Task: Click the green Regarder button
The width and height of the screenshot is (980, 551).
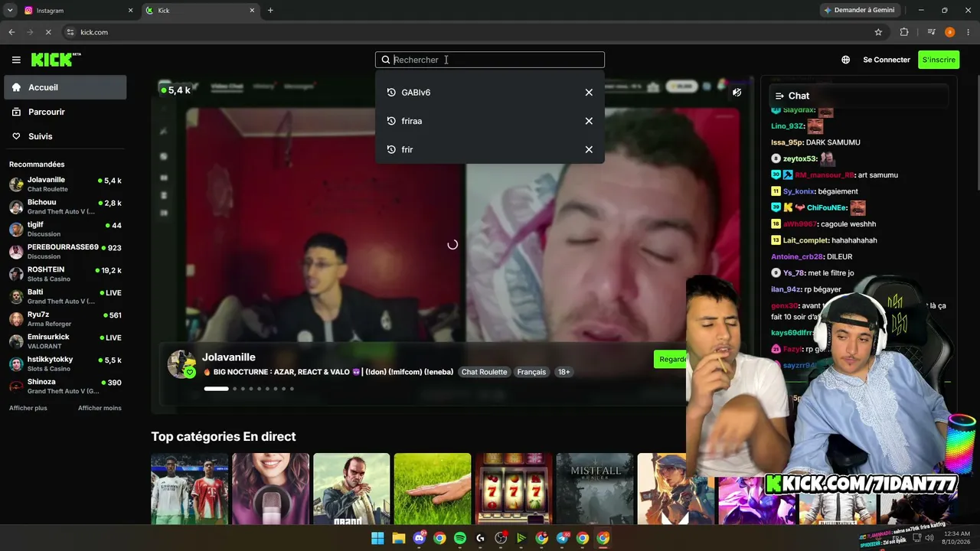Action: pyautogui.click(x=671, y=360)
